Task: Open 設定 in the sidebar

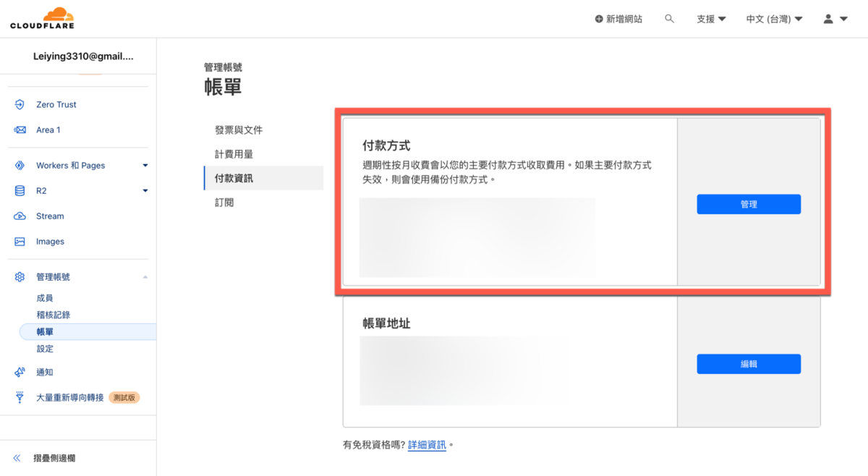Action: 45,349
